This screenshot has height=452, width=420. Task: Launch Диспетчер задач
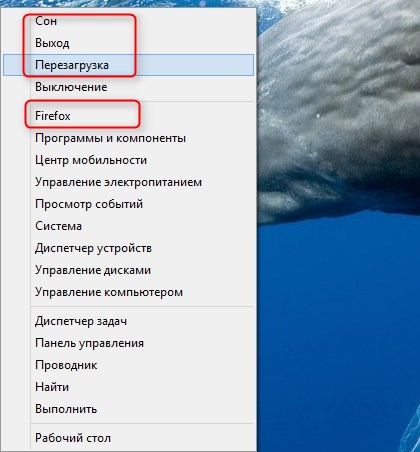point(128,321)
